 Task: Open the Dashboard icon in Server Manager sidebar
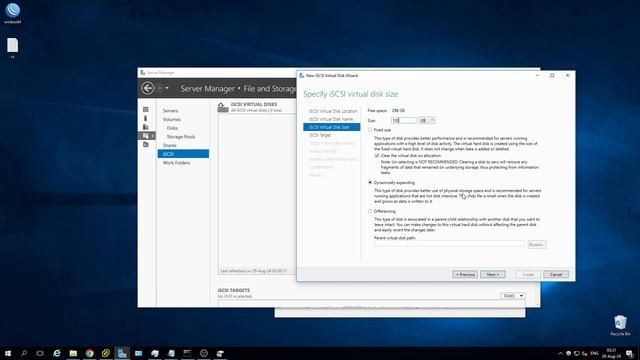click(x=146, y=109)
